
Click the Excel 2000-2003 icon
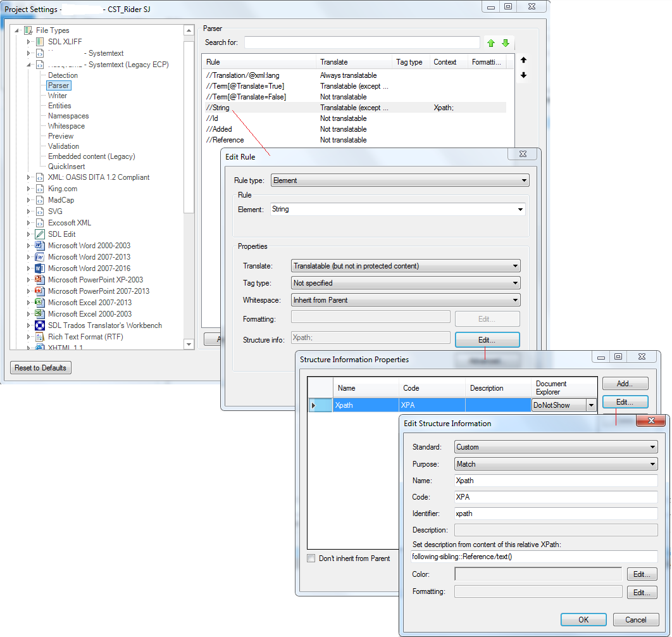tap(40, 314)
